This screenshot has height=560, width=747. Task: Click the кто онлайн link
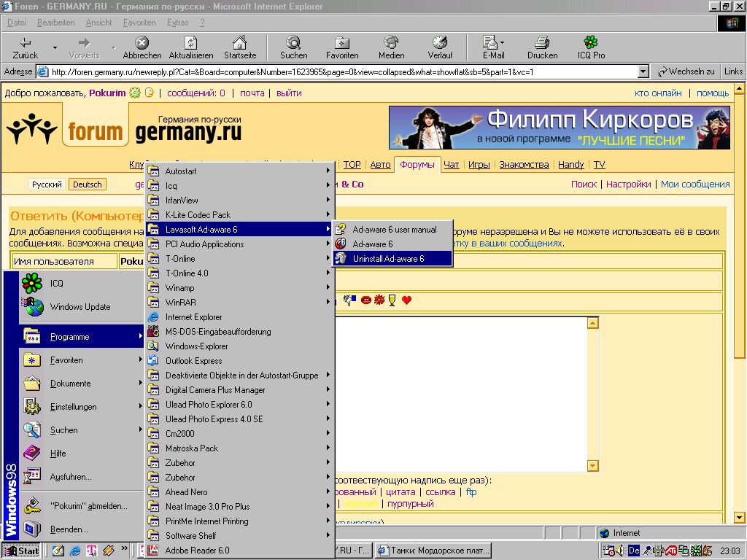(x=658, y=93)
